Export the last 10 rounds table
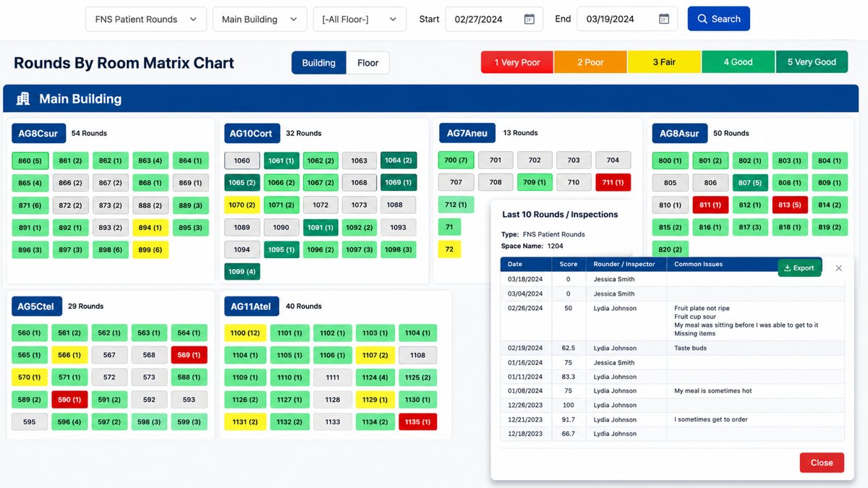The height and width of the screenshot is (488, 868). click(x=799, y=267)
